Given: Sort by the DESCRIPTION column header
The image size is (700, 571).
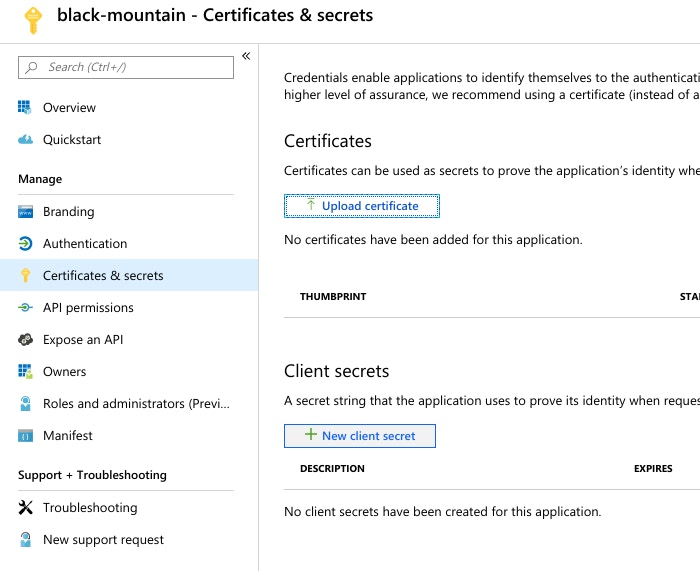Looking at the screenshot, I should point(332,468).
